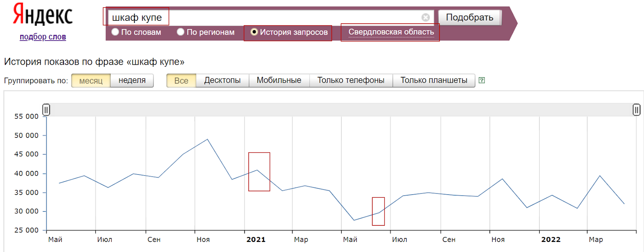Image resolution: width=644 pixels, height=252 pixels.
Task: Filter by Мобильные devices
Action: pyautogui.click(x=279, y=80)
